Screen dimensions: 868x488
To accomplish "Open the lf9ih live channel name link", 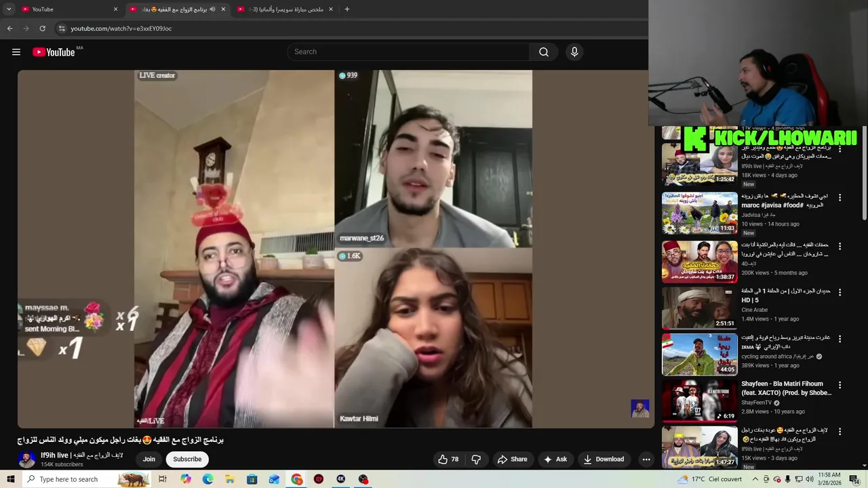I will tap(81, 455).
